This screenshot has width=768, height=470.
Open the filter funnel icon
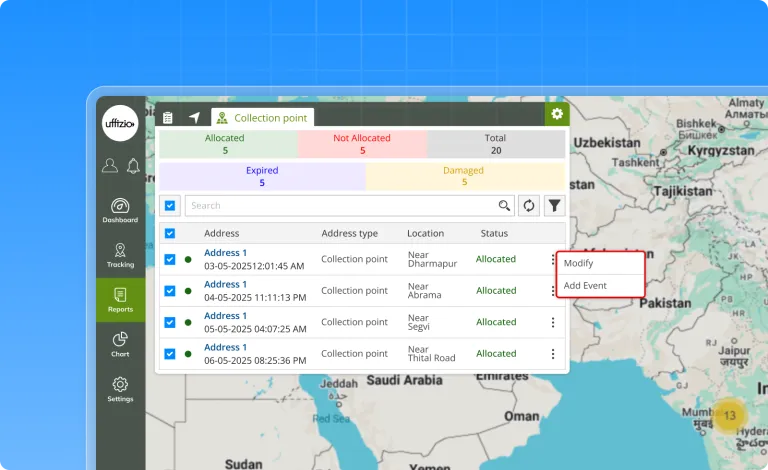[x=554, y=206]
